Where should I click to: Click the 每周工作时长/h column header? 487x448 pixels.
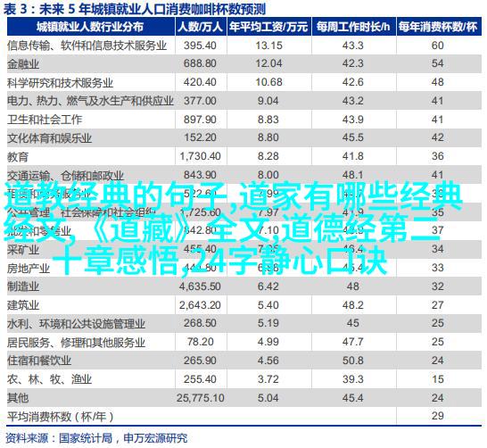tap(353, 28)
